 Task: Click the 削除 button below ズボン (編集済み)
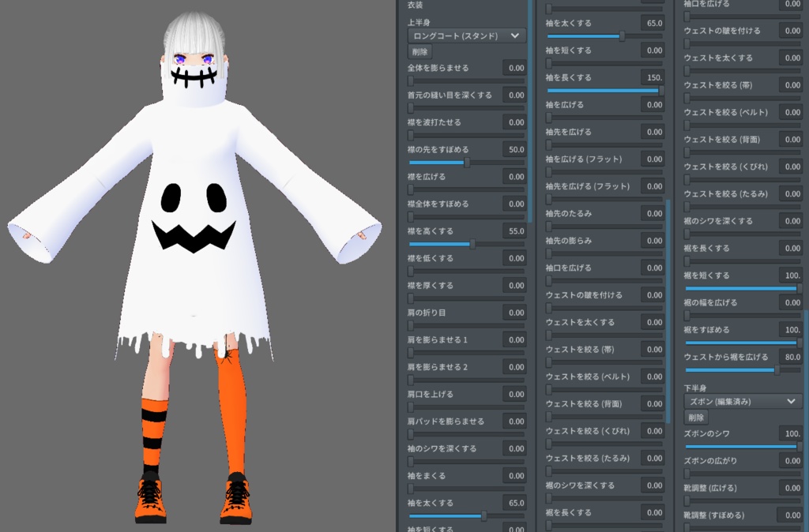[695, 418]
